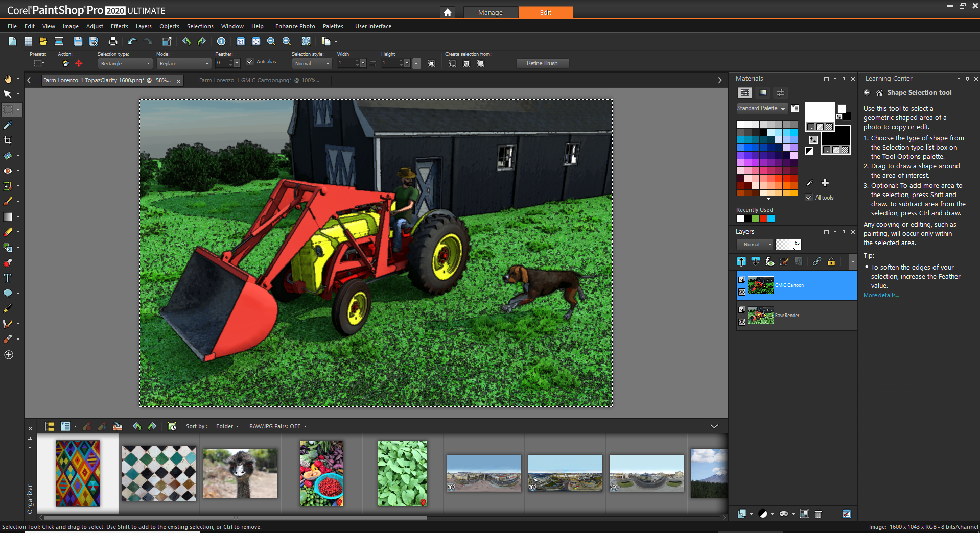This screenshot has height=533, width=980.
Task: Click the New Layer Group arrow-up icon
Action: [741, 261]
